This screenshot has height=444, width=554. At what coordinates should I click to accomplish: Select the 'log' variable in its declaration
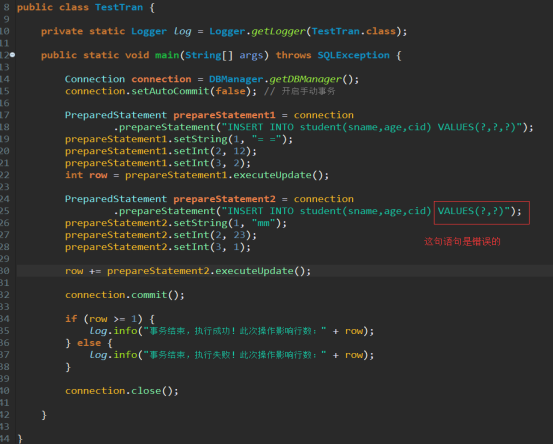pos(182,31)
